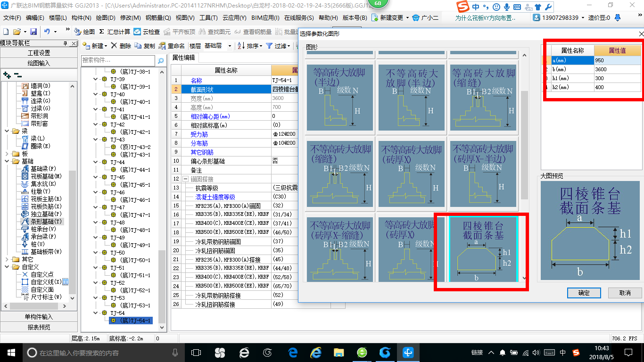
Task: Click h2(mm) value cell 400
Action: click(x=618, y=87)
